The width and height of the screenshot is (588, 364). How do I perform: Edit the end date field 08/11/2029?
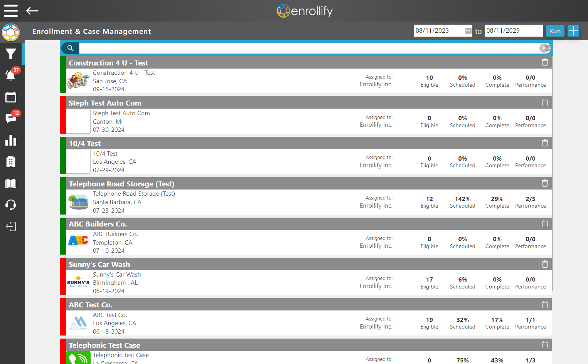click(x=514, y=31)
